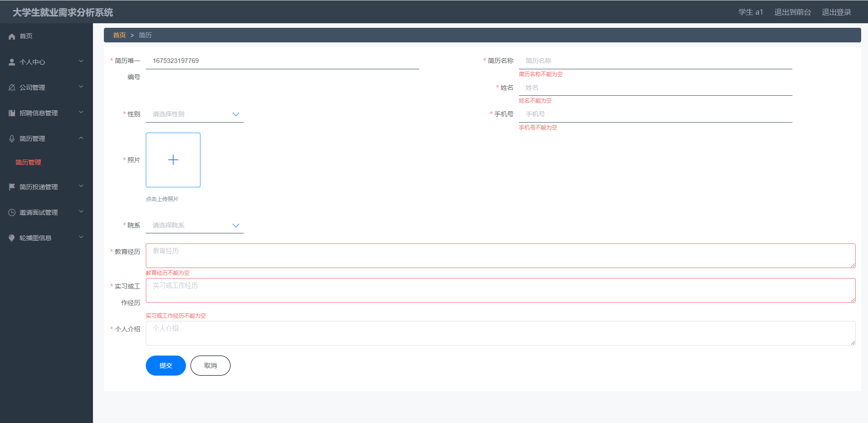Viewport: 868px width, 423px height.
Task: Click the 学生 a1 user label
Action: [x=750, y=12]
